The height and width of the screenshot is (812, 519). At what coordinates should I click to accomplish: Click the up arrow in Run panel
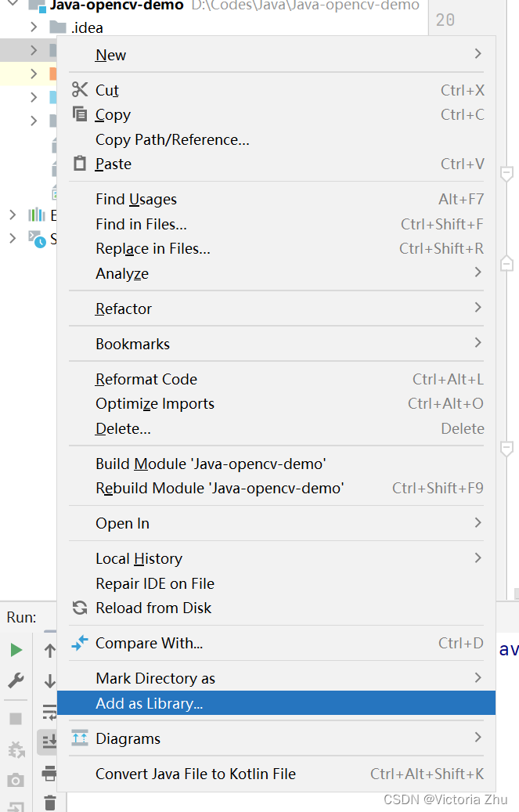pos(49,650)
